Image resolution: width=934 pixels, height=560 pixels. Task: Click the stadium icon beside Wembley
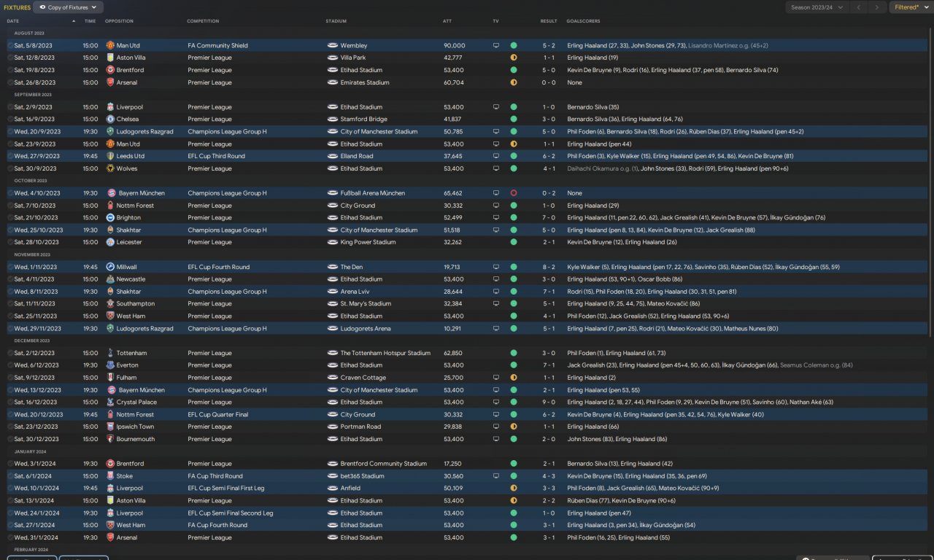(333, 45)
